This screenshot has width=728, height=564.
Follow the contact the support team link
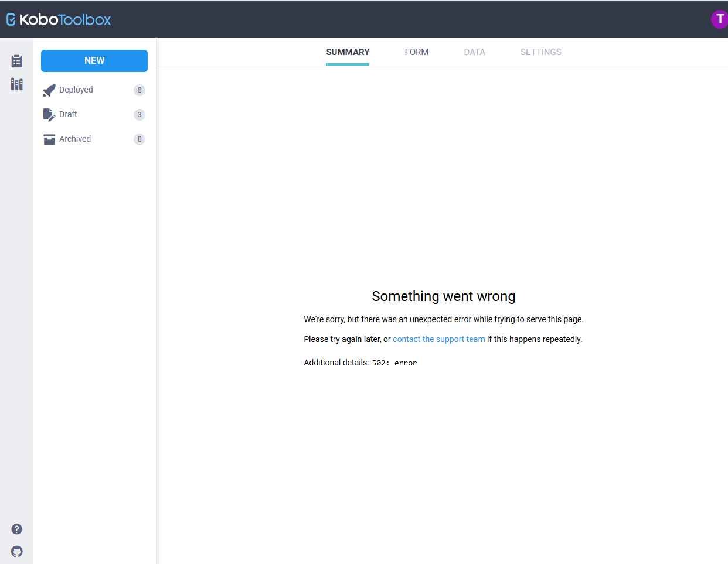click(438, 339)
